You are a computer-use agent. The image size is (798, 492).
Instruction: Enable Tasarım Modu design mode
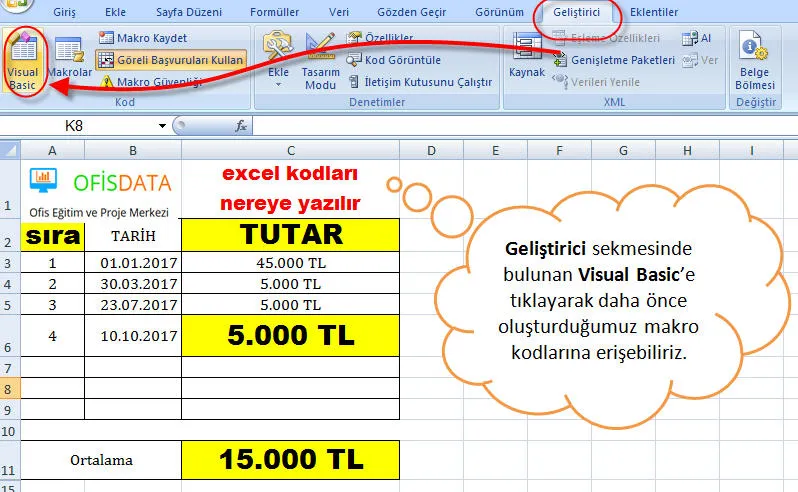coord(320,62)
